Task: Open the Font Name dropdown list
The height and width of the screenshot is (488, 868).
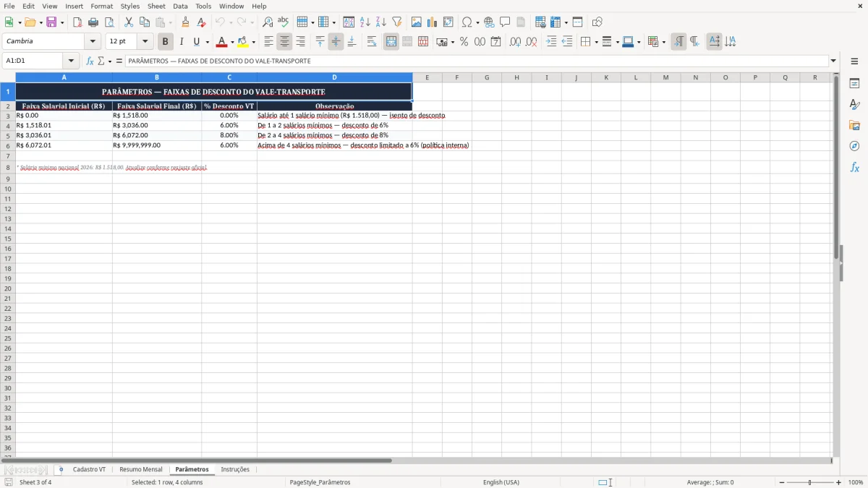Action: click(x=93, y=42)
